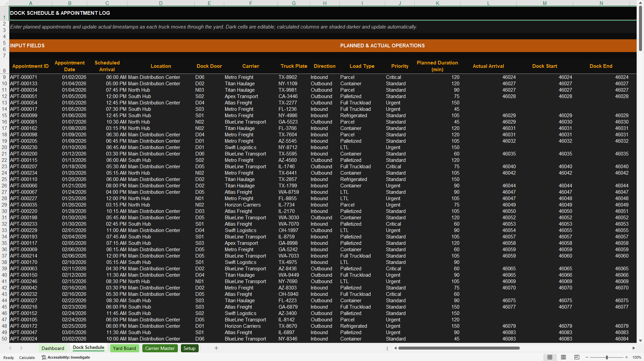Select carrier Horizon Carriers in row 29
The image size is (644, 361).
point(251,205)
